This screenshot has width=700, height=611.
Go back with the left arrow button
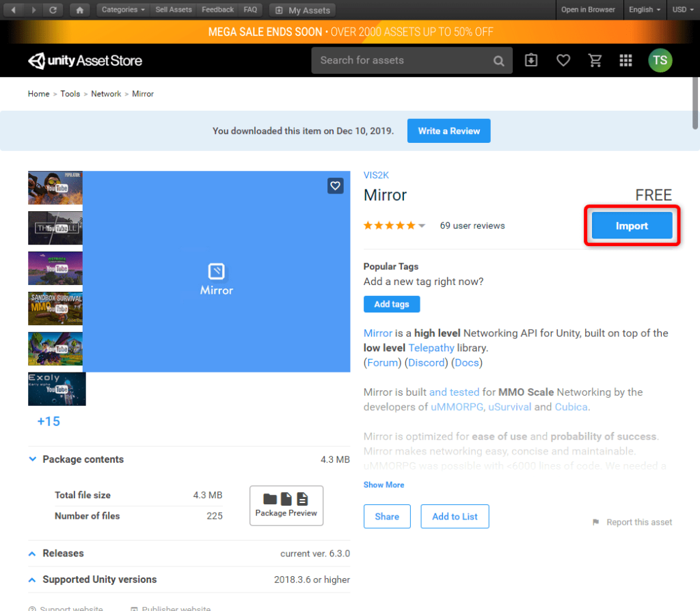click(x=14, y=10)
